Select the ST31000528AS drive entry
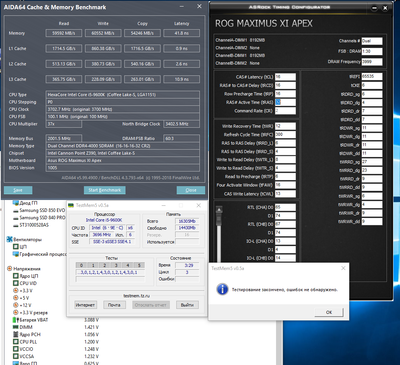 click(31, 225)
